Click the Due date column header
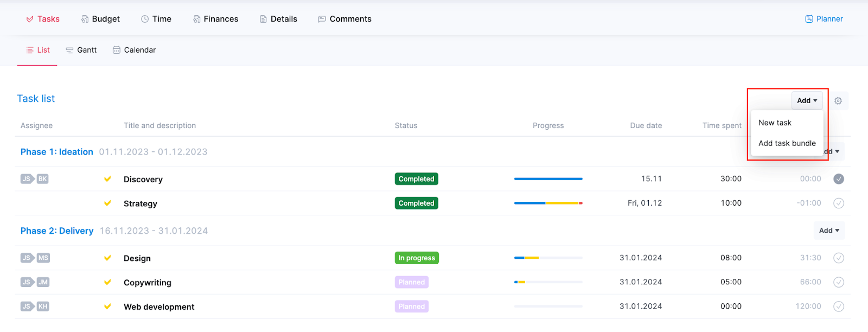This screenshot has width=868, height=332. [646, 126]
